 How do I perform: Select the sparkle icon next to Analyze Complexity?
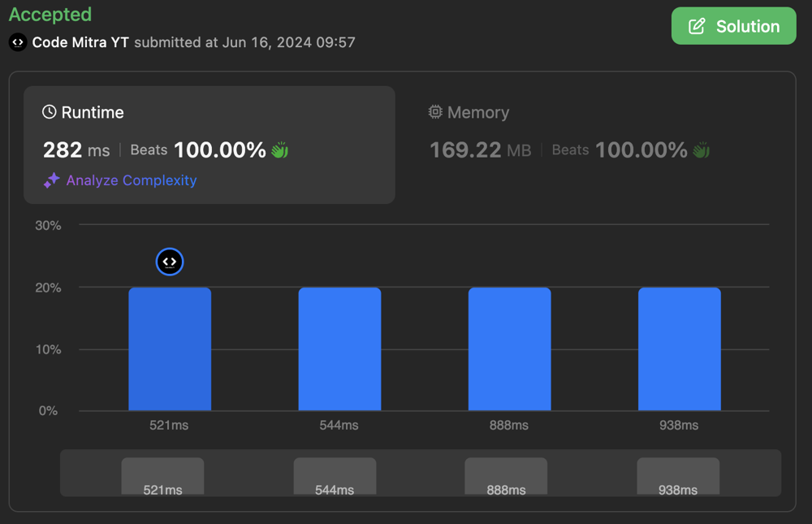[50, 180]
